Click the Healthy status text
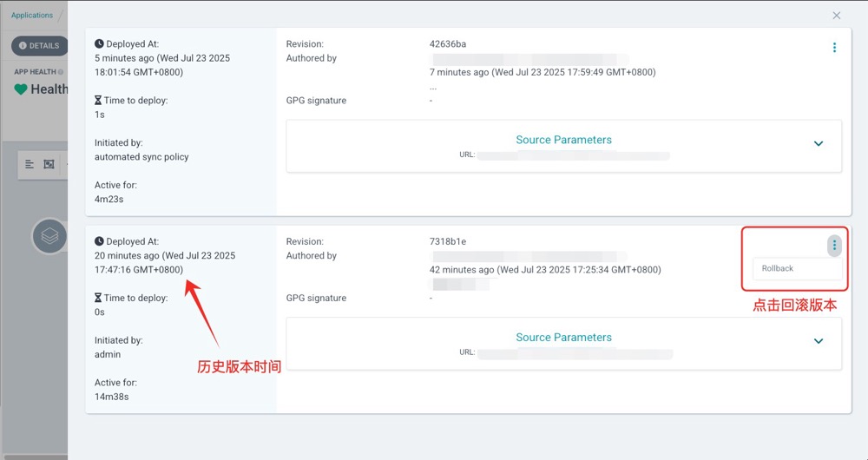Viewport: 868px width, 460px height. click(49, 89)
